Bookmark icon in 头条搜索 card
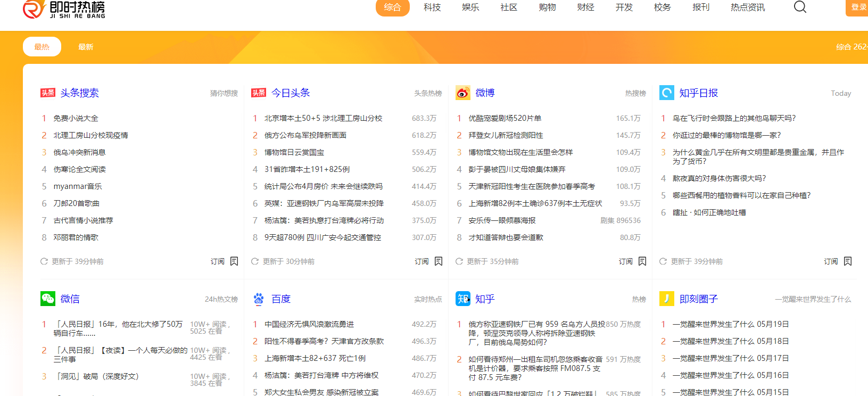The height and width of the screenshot is (396, 868). click(x=234, y=261)
